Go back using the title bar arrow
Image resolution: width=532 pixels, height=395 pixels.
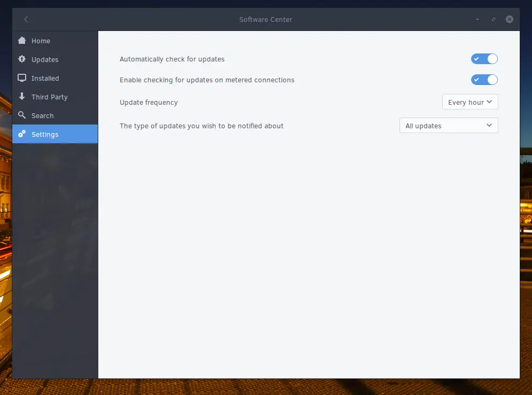pos(26,19)
